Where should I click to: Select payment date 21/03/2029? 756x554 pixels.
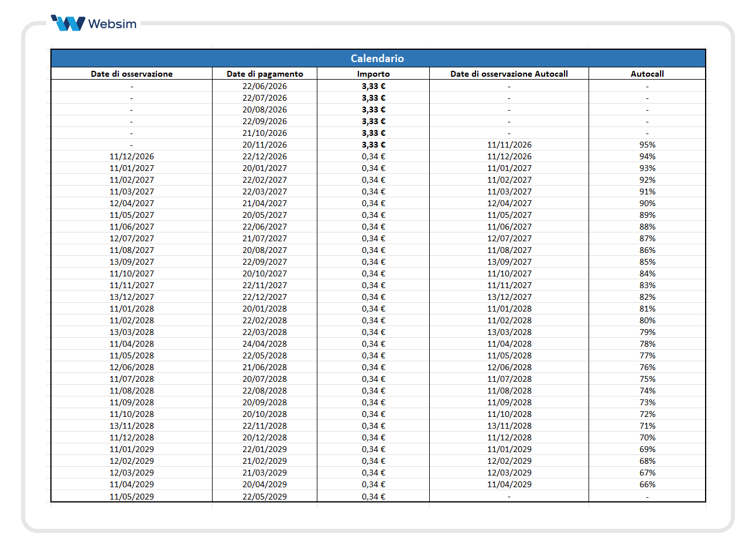point(265,473)
